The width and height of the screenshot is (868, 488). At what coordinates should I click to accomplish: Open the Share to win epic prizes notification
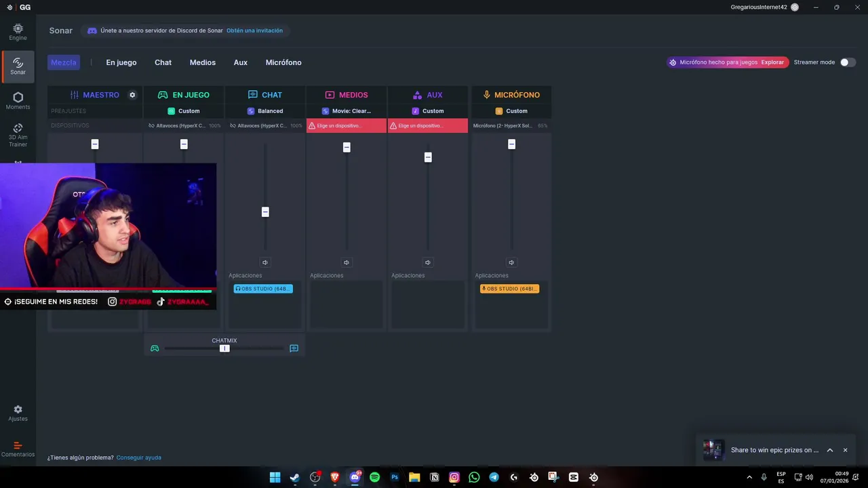point(774,450)
